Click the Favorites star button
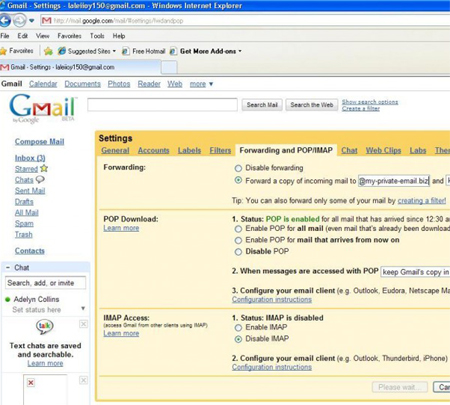The width and height of the screenshot is (450, 405). (17, 51)
